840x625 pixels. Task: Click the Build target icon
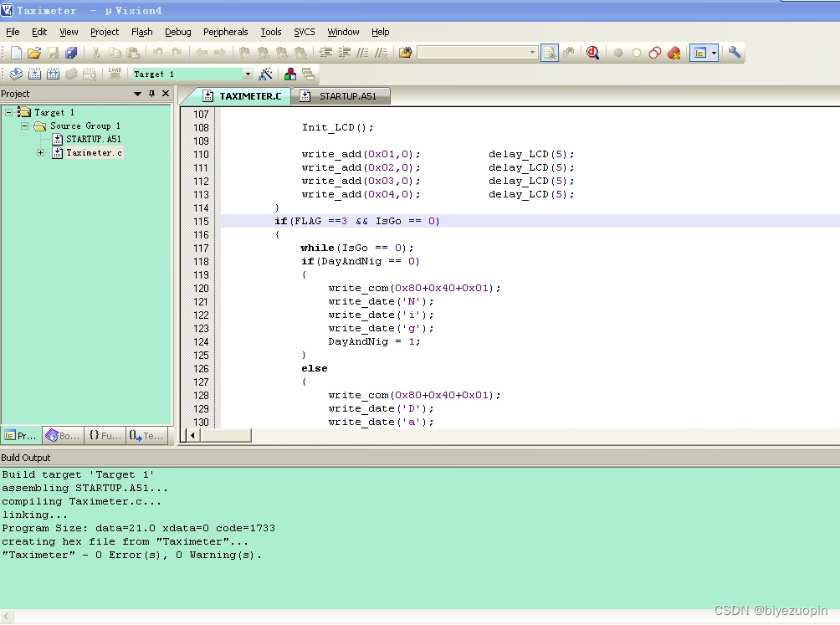click(34, 74)
